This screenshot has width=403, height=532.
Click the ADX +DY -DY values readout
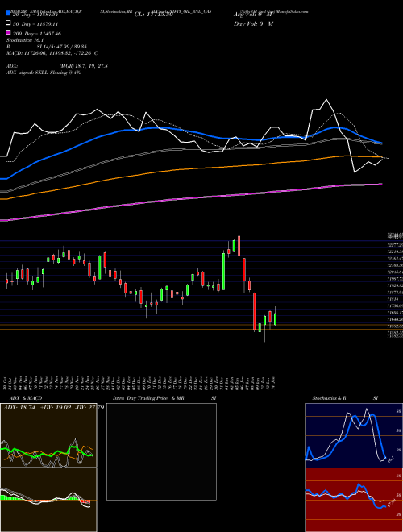pos(53,408)
